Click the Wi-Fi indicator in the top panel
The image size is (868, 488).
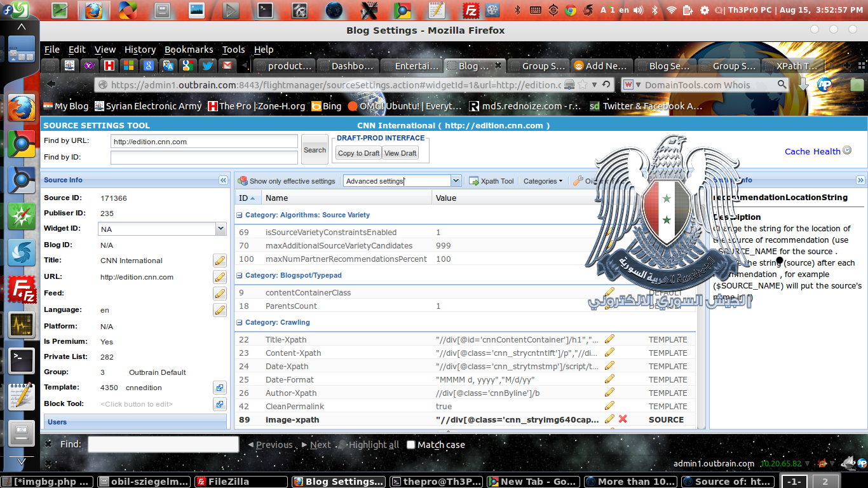click(x=672, y=10)
